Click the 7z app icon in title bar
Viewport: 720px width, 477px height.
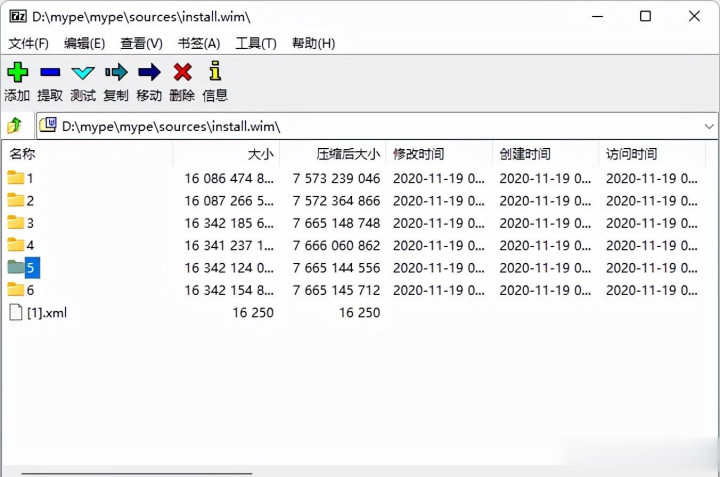point(18,17)
